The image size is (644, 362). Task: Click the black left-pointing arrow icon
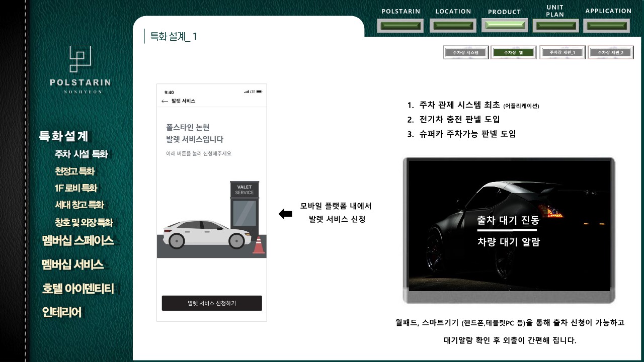[285, 214]
